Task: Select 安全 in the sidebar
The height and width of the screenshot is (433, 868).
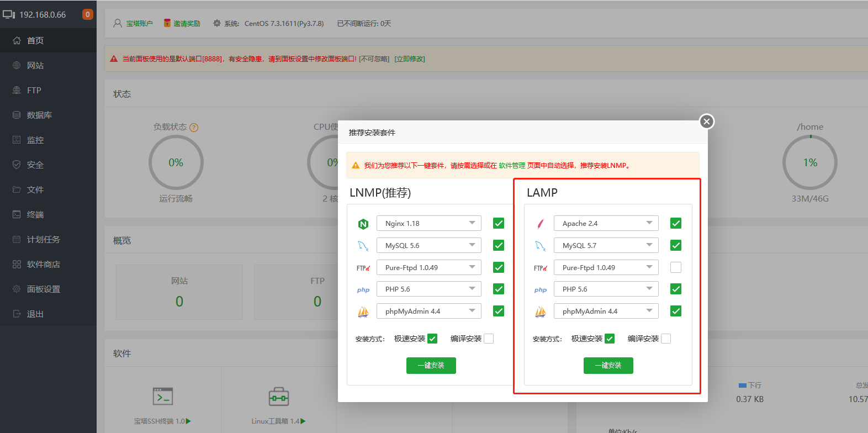Action: pyautogui.click(x=48, y=165)
